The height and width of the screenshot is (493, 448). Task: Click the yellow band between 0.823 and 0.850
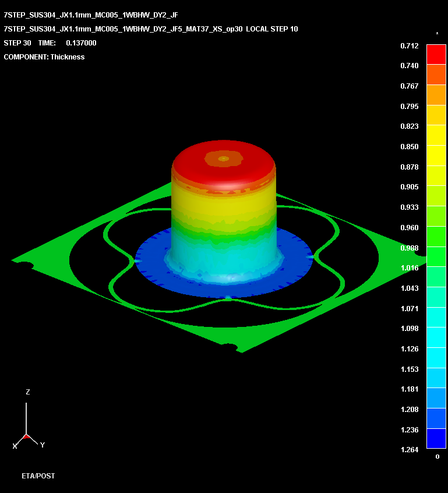(x=436, y=135)
